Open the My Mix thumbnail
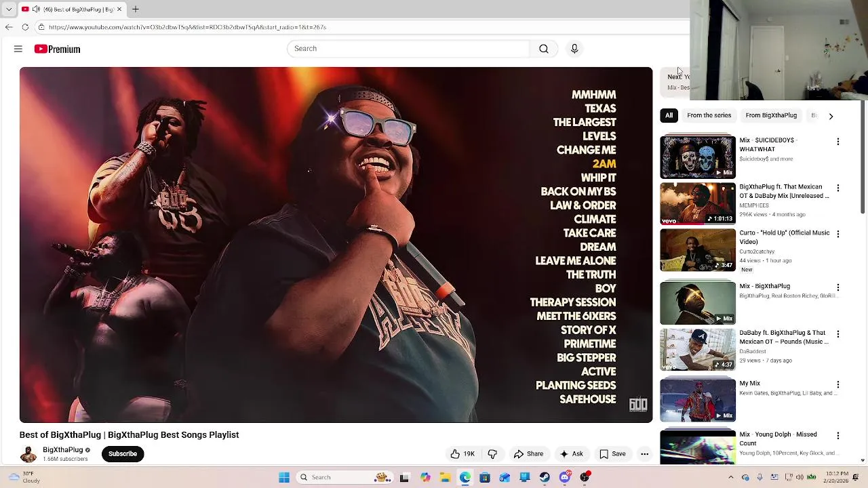868x488 pixels. pyautogui.click(x=698, y=400)
